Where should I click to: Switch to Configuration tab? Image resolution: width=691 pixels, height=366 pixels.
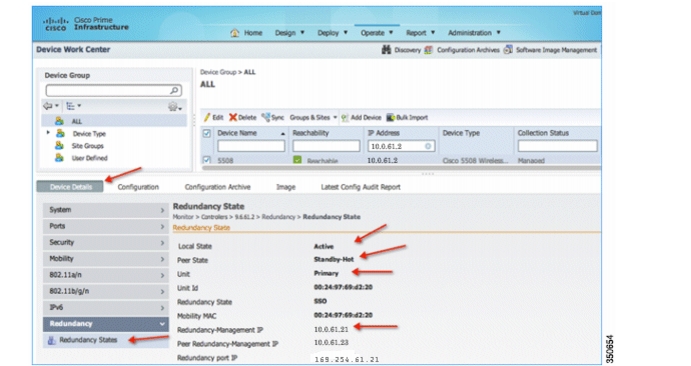coord(138,187)
